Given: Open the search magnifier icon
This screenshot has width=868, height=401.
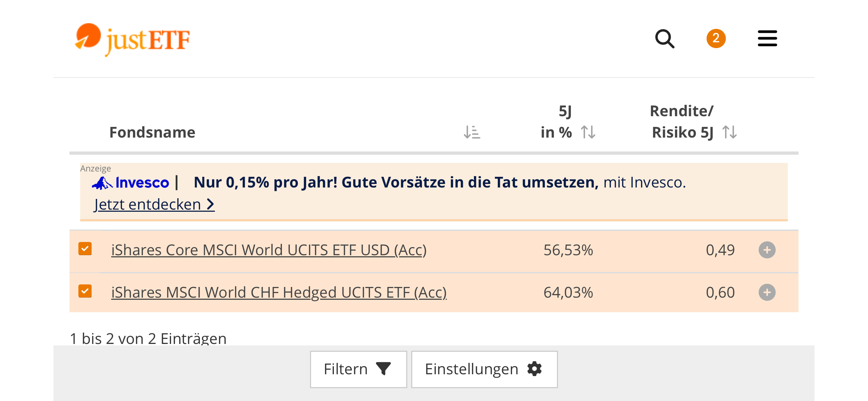Looking at the screenshot, I should [x=665, y=38].
